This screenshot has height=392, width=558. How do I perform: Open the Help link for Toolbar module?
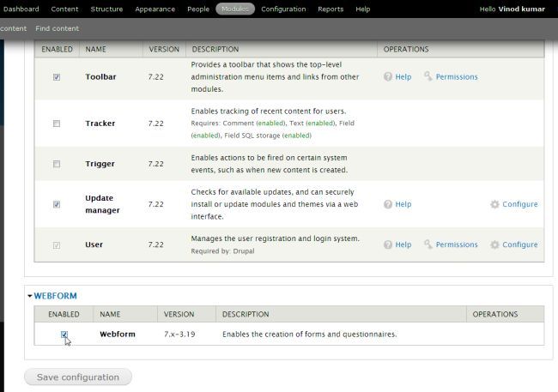tap(403, 77)
